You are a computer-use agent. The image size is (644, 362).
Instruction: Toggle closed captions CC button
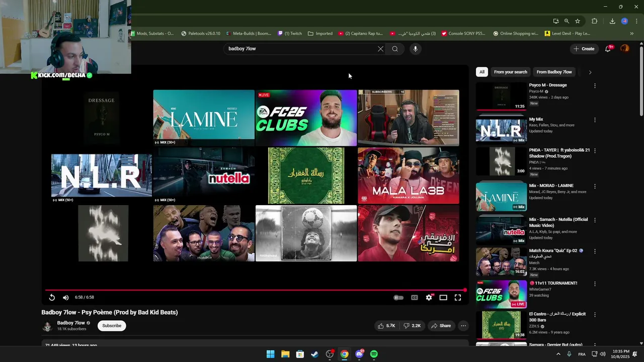click(x=415, y=298)
